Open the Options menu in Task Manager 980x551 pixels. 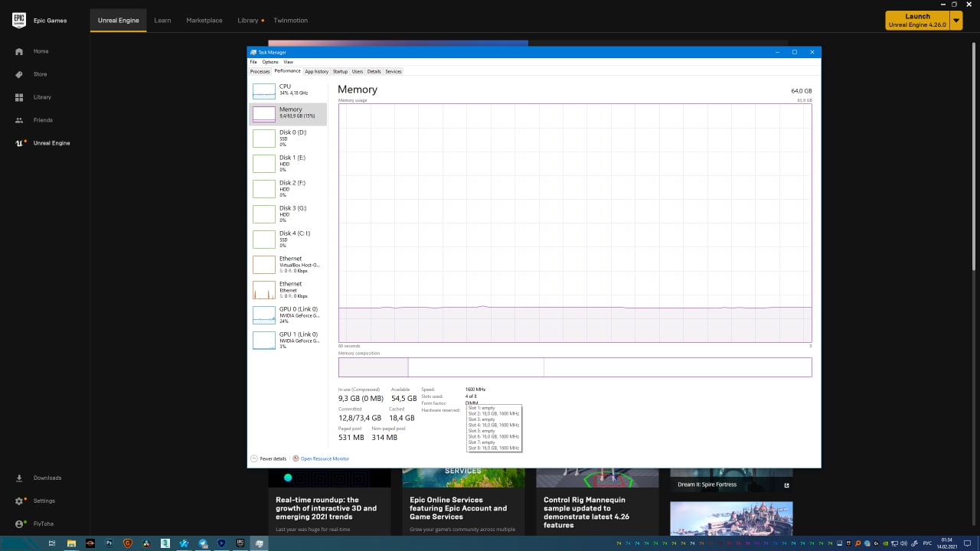(x=270, y=62)
